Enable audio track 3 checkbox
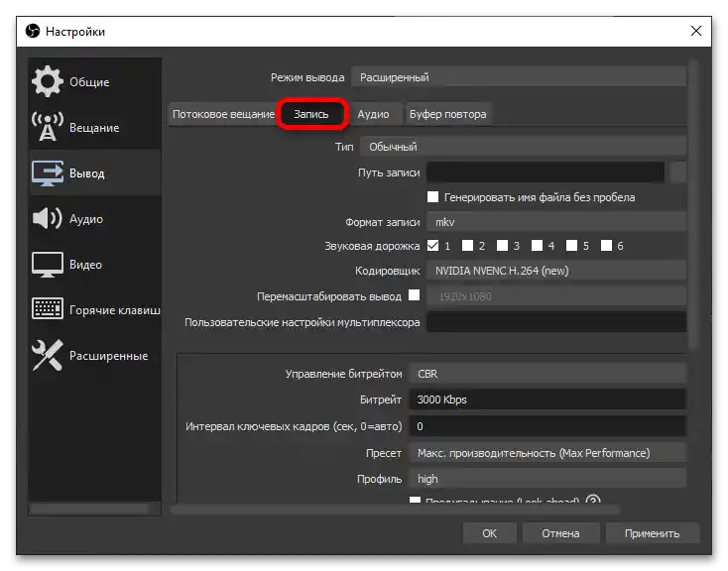This screenshot has width=728, height=571. tap(502, 245)
